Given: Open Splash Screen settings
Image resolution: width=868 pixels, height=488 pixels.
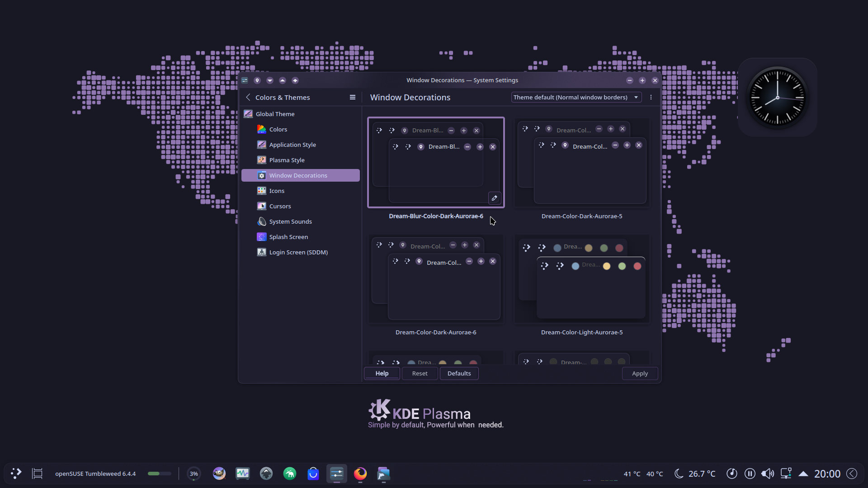Looking at the screenshot, I should point(288,237).
